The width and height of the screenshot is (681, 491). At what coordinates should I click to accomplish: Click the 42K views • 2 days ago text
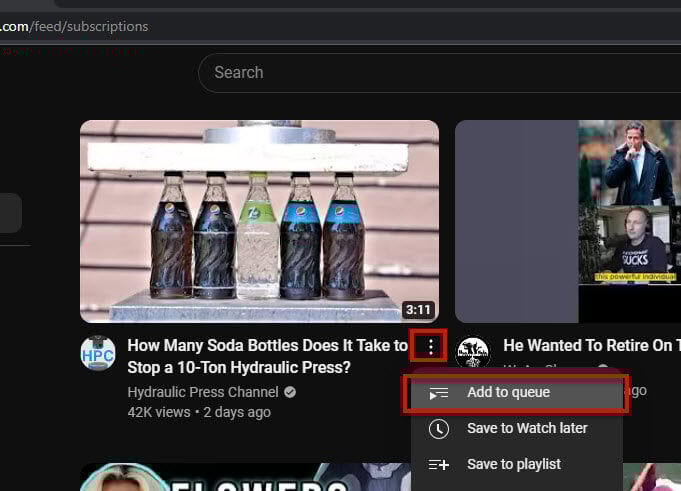[x=199, y=412]
